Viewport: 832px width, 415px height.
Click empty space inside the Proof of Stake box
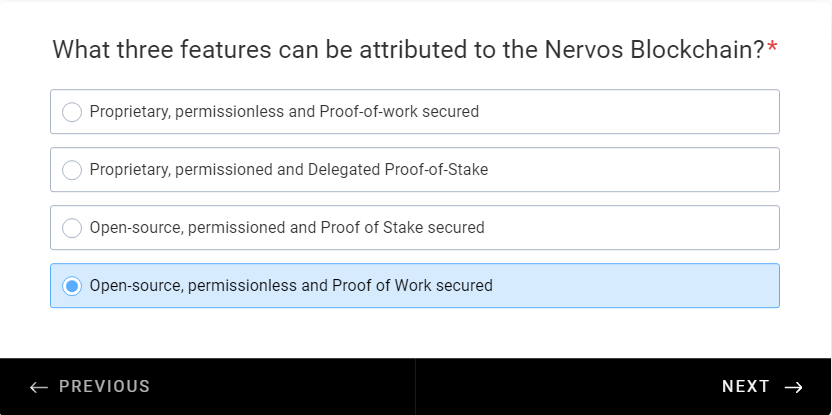tap(631, 228)
